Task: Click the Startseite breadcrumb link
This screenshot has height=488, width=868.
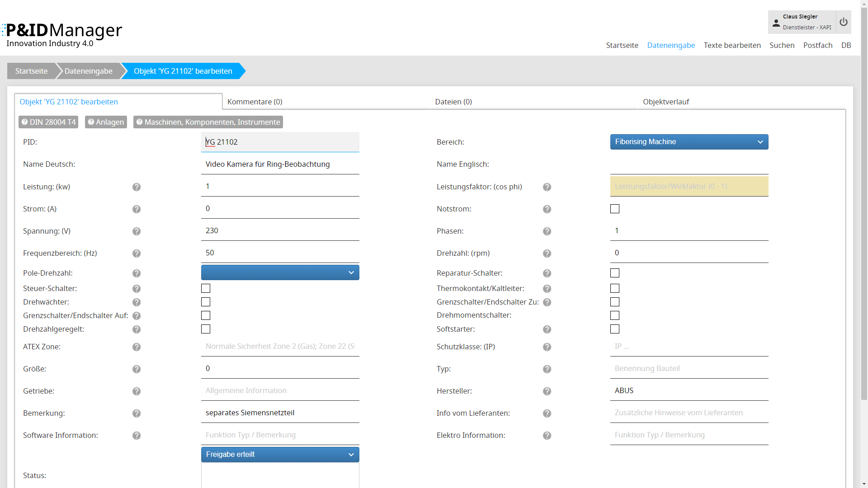Action: tap(31, 71)
